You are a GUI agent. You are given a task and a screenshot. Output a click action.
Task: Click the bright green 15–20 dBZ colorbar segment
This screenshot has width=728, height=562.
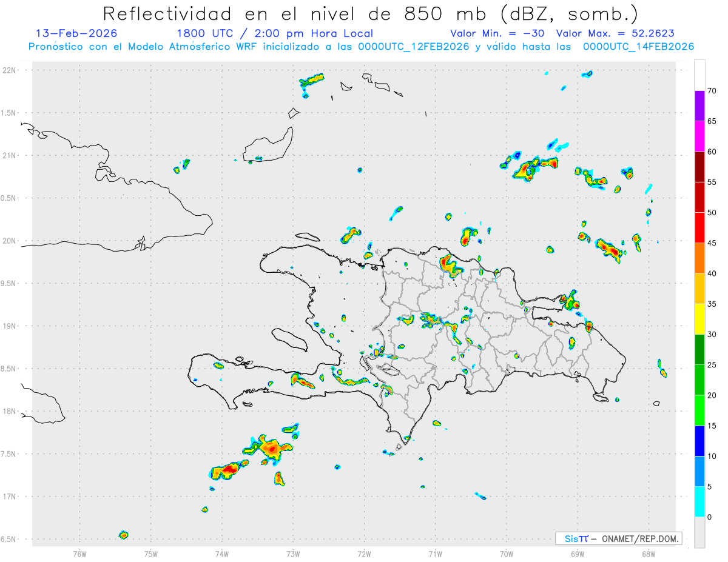pos(699,410)
